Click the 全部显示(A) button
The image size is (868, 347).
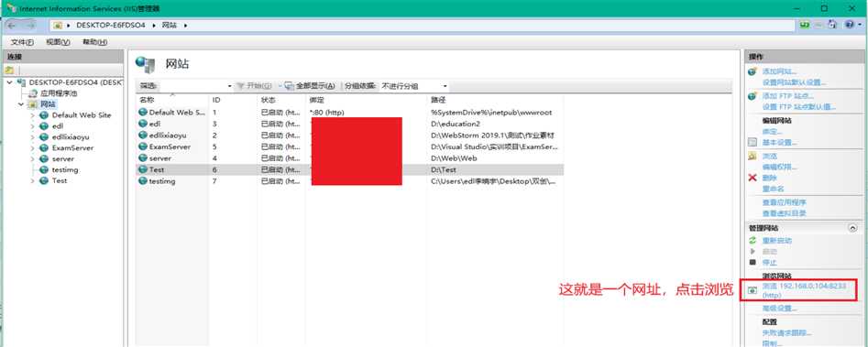click(x=310, y=86)
